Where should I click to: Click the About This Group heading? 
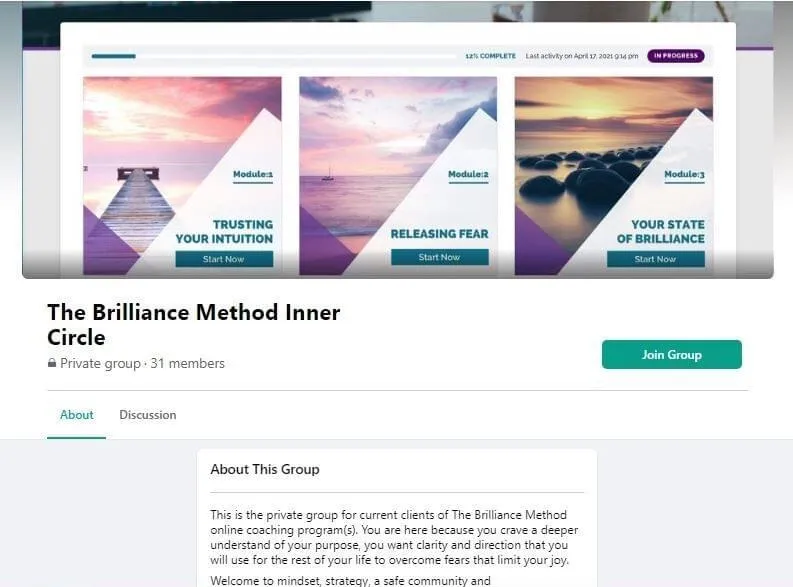[x=265, y=469]
